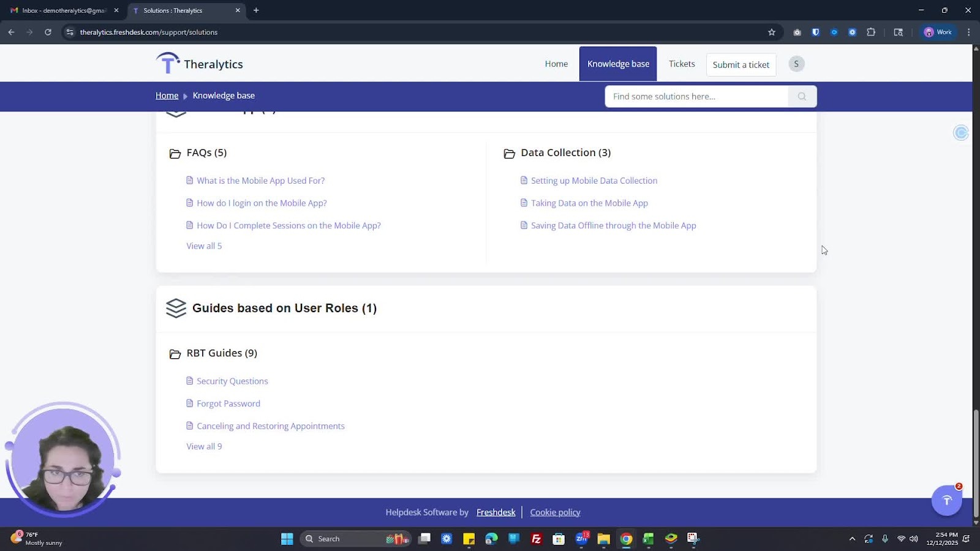
Task: Click the Setting up Mobile Data Collection document icon
Action: (524, 180)
